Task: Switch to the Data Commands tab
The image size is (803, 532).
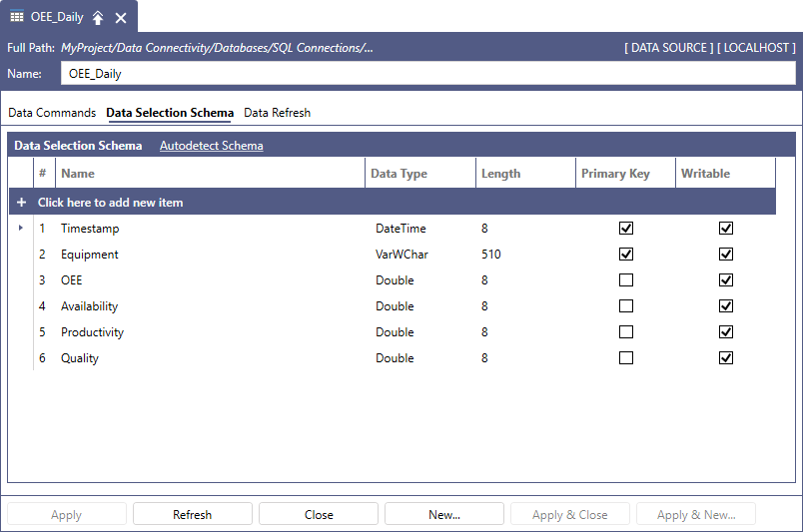Action: [52, 113]
